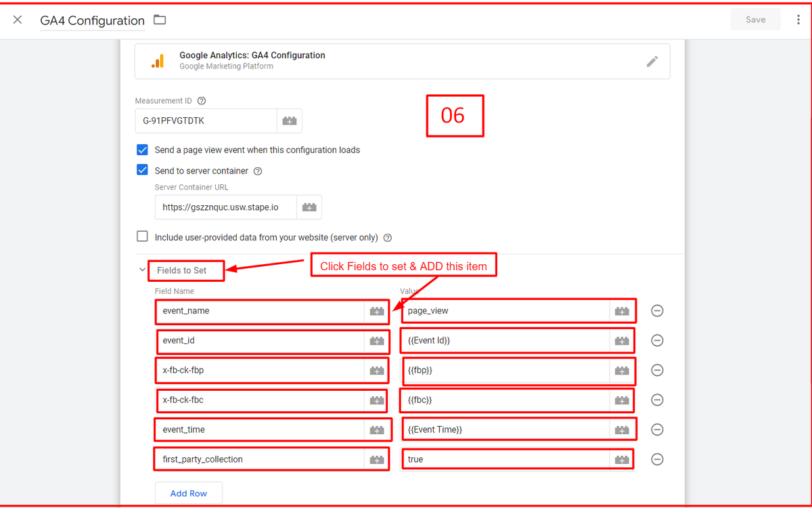812x508 pixels.
Task: Insert variable in event_name field name
Action: 377,312
